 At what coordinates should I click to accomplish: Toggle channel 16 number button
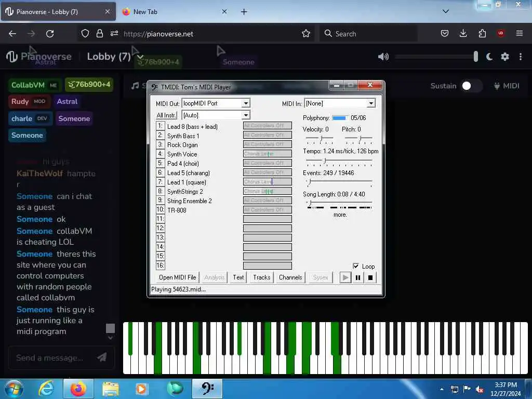160,265
